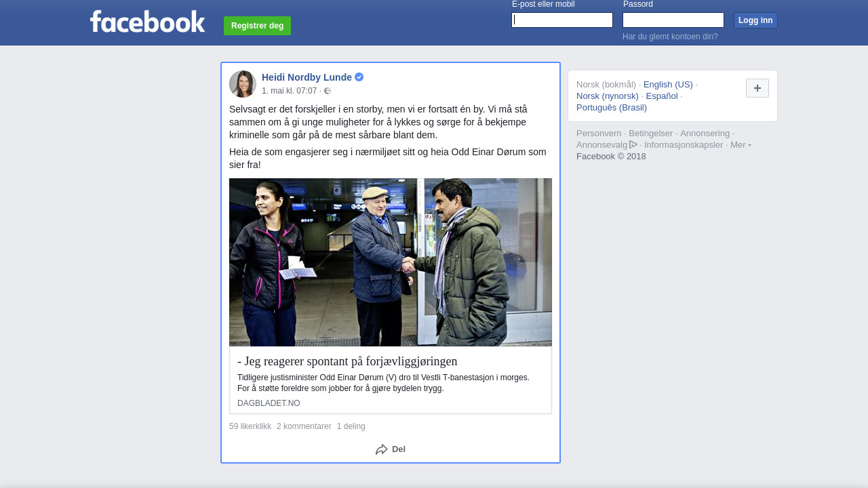View the '59 likerklikk' list

(250, 426)
